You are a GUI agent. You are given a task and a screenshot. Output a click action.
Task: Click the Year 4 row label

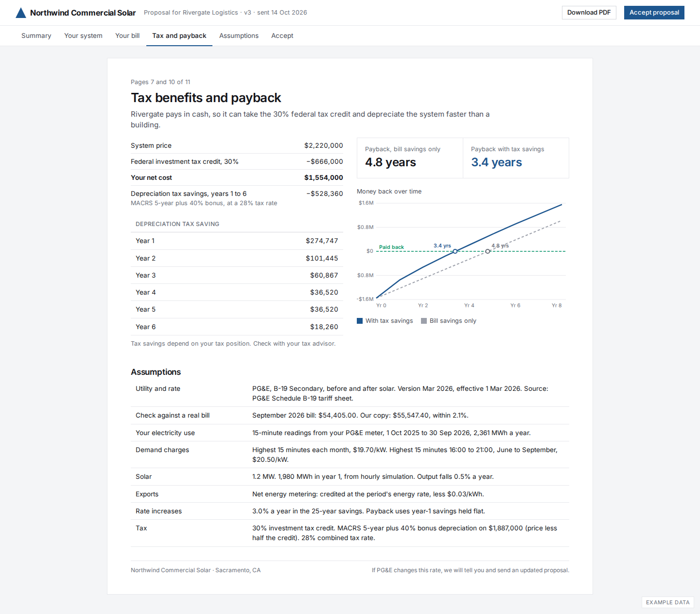pyautogui.click(x=146, y=292)
